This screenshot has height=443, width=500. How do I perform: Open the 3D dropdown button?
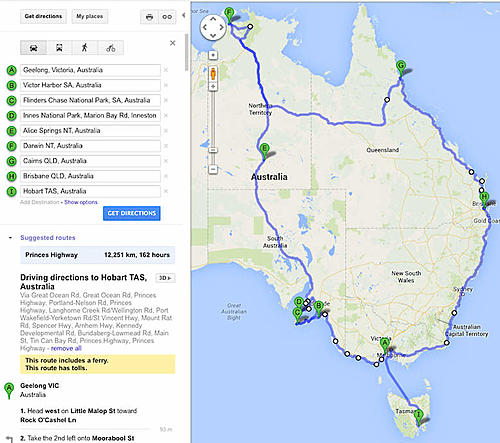[165, 278]
